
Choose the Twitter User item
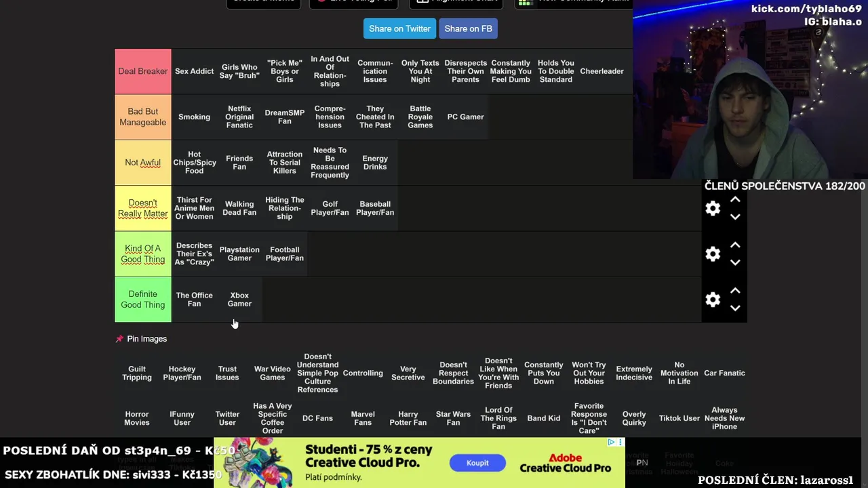pyautogui.click(x=227, y=418)
